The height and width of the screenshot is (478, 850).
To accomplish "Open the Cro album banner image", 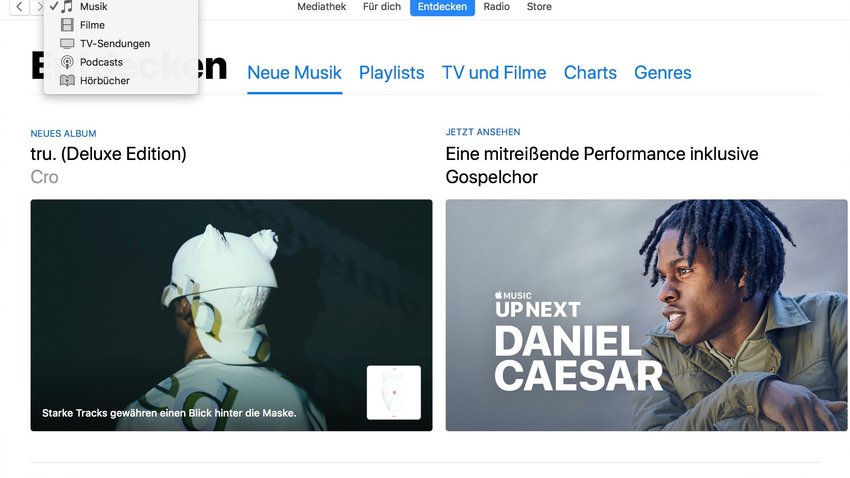I will coord(231,315).
